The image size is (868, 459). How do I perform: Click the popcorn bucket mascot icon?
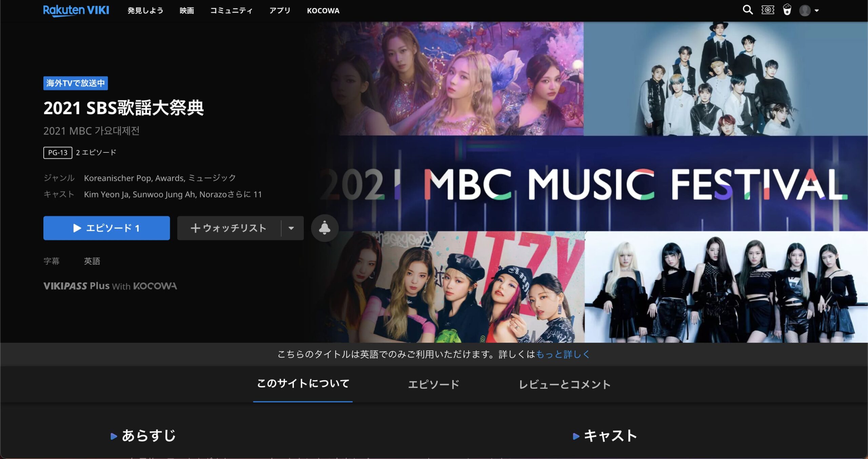click(787, 10)
